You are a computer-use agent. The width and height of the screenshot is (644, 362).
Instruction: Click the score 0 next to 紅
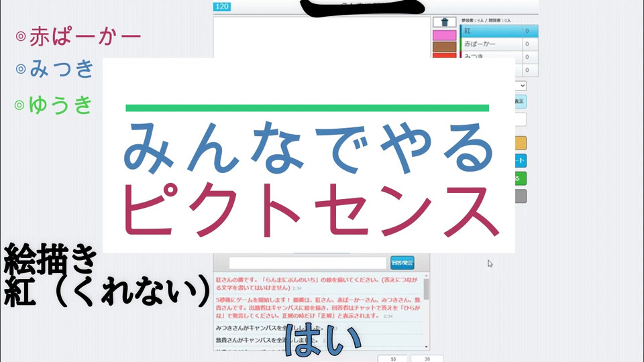(x=527, y=31)
